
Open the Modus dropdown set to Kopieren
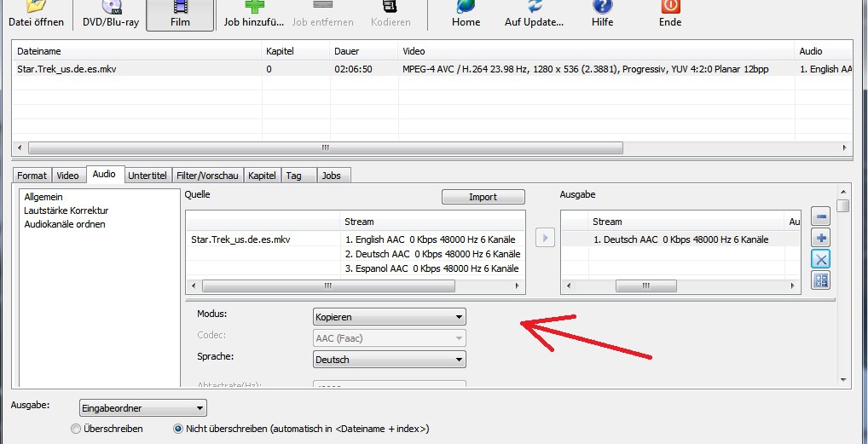point(390,317)
